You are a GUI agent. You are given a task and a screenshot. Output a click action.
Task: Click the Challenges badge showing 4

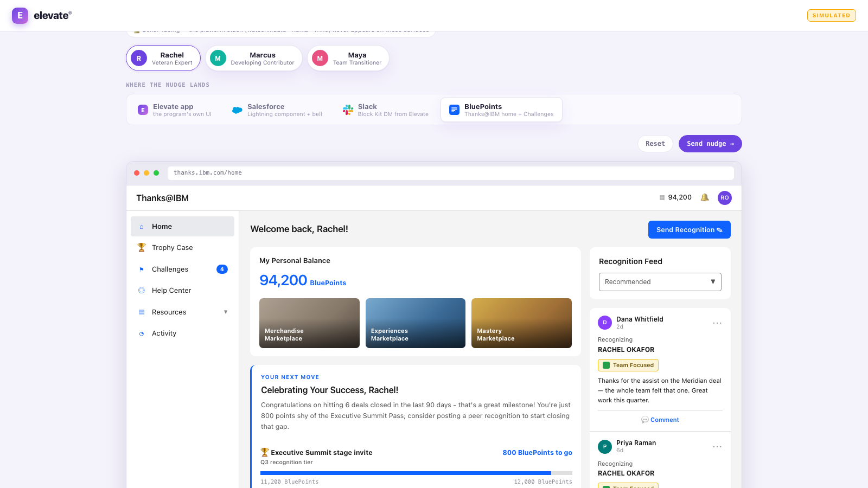[x=222, y=269]
